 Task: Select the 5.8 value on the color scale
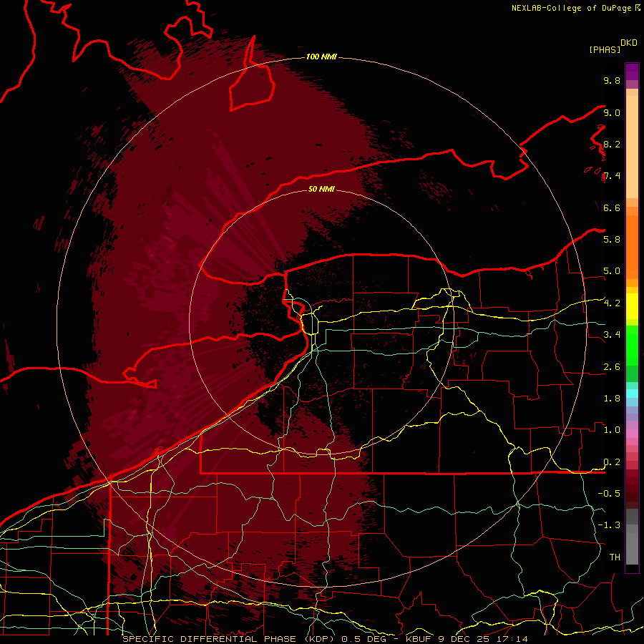tap(612, 239)
